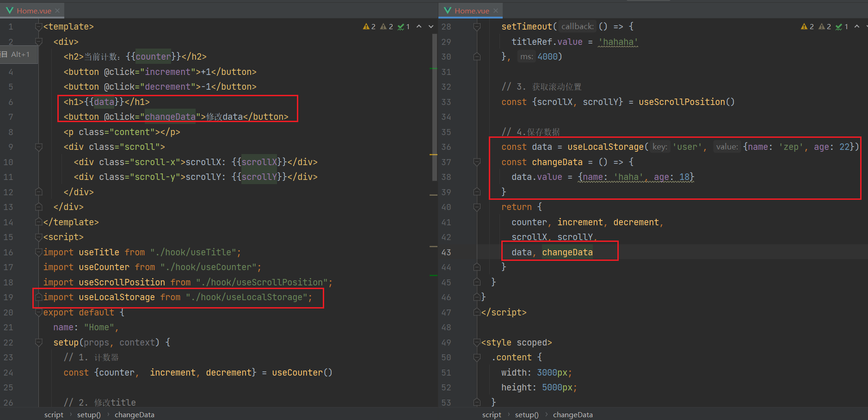868x420 pixels.
Task: Click 'name: "Home"' property at line 21
Action: tap(84, 327)
